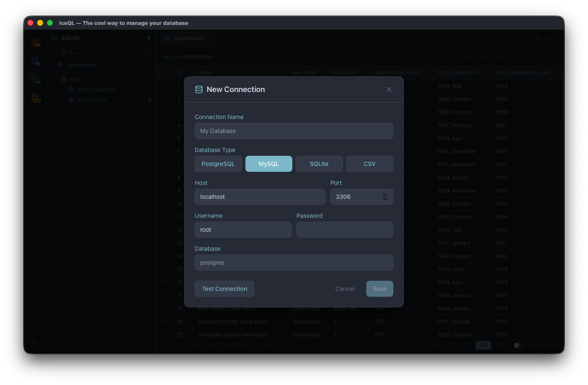Expand the sqlite_sequence table node
The image size is (588, 385).
(x=64, y=89)
